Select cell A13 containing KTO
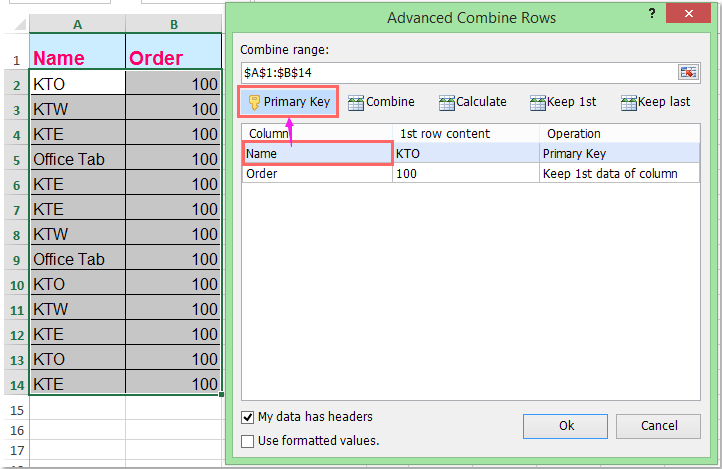 (77, 359)
